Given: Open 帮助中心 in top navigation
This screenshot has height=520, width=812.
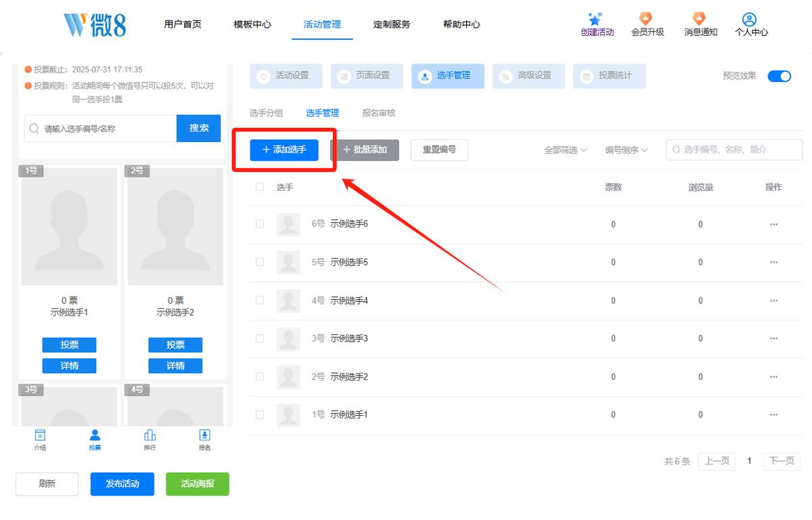Looking at the screenshot, I should tap(461, 24).
